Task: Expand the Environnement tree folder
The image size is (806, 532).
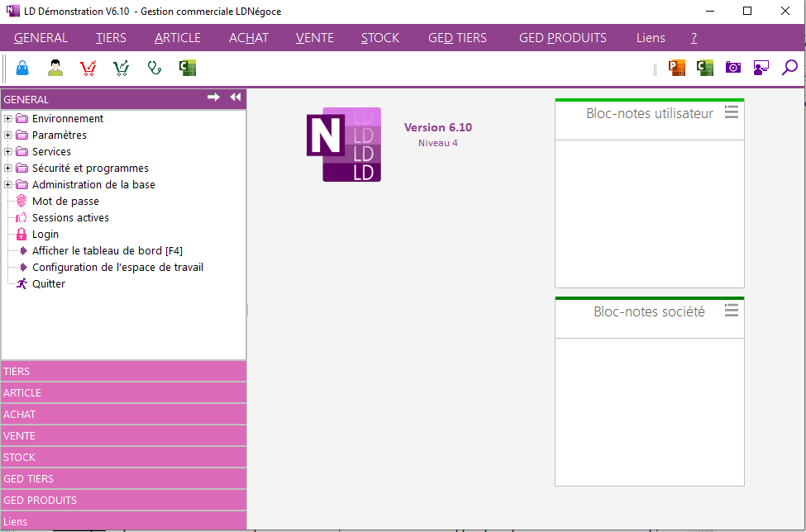Action: 8,119
